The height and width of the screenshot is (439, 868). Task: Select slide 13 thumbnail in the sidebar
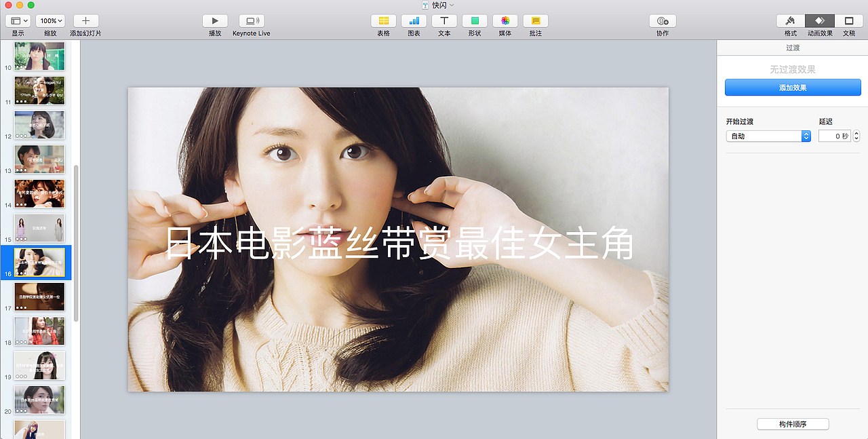(x=39, y=159)
